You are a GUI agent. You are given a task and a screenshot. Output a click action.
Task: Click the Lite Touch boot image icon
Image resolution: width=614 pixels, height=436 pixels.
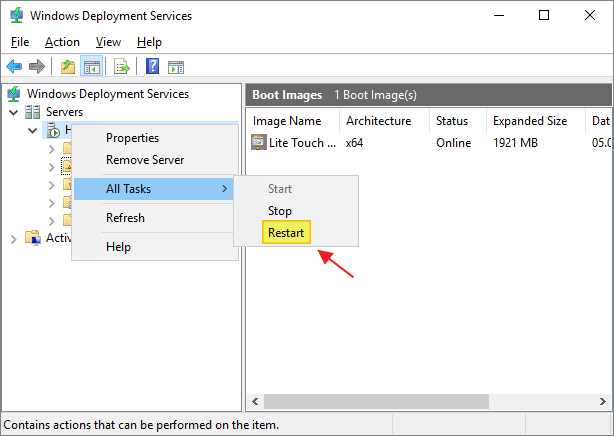(258, 143)
